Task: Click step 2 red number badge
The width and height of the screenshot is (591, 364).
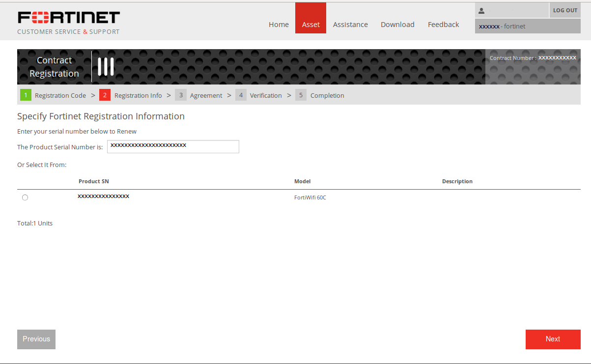Action: (x=105, y=95)
